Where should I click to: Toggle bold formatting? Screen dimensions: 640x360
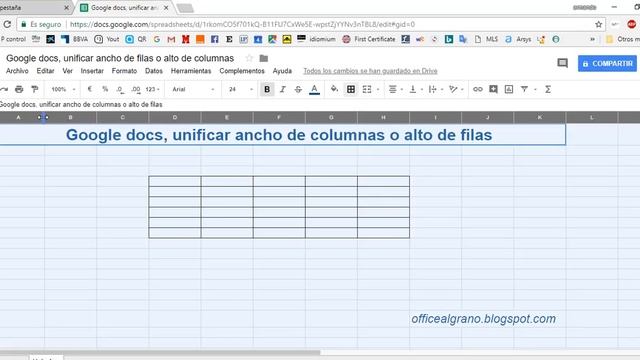pyautogui.click(x=267, y=89)
